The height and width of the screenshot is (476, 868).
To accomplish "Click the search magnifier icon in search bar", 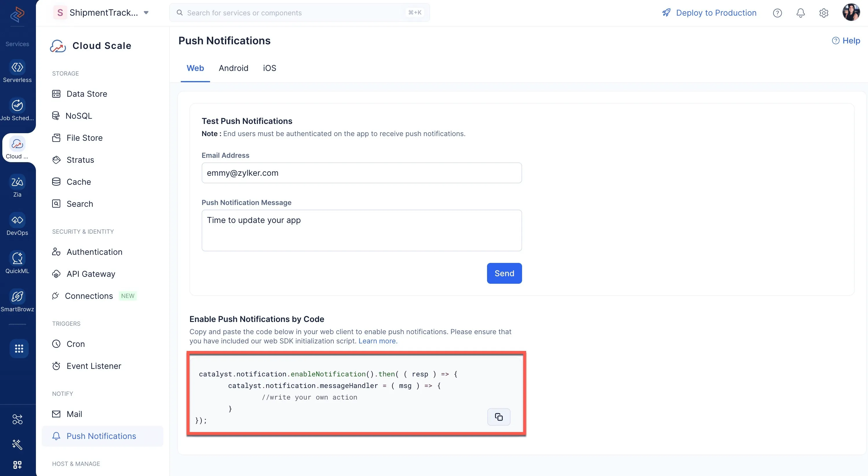I will coord(180,13).
